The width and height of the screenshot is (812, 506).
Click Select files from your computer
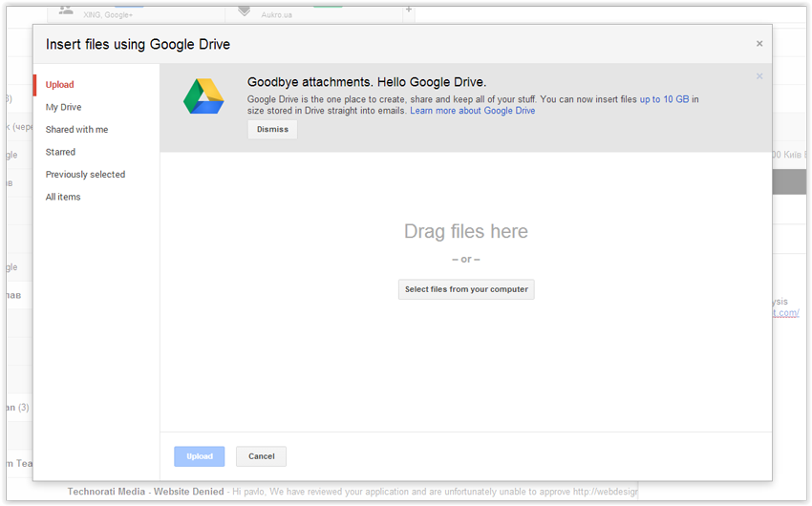466,289
